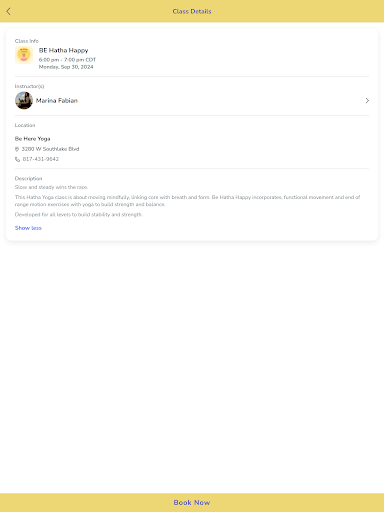Click the BE Hatha Happy class logo

pyautogui.click(x=24, y=55)
